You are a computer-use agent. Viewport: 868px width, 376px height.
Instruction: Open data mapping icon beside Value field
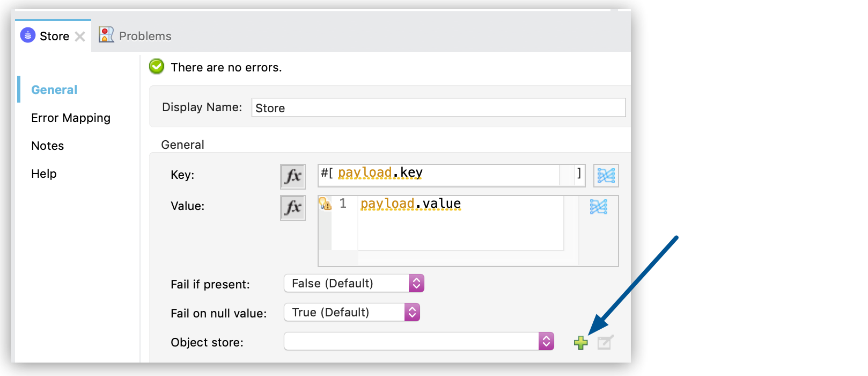(598, 207)
